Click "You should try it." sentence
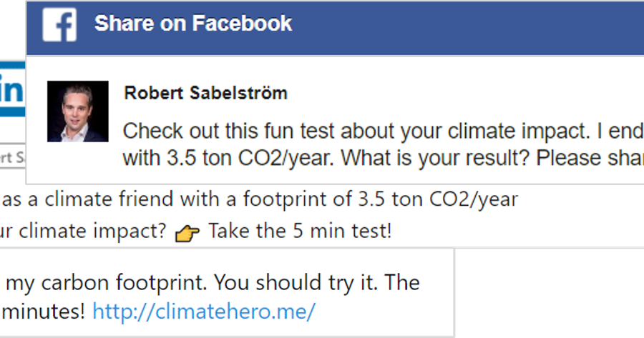Image resolution: width=644 pixels, height=338 pixels. [286, 282]
